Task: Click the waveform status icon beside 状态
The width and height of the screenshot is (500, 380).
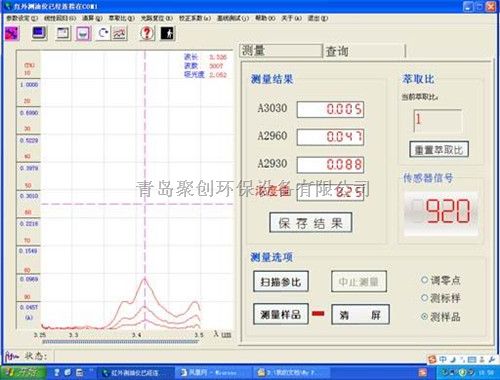Action: 12,356
